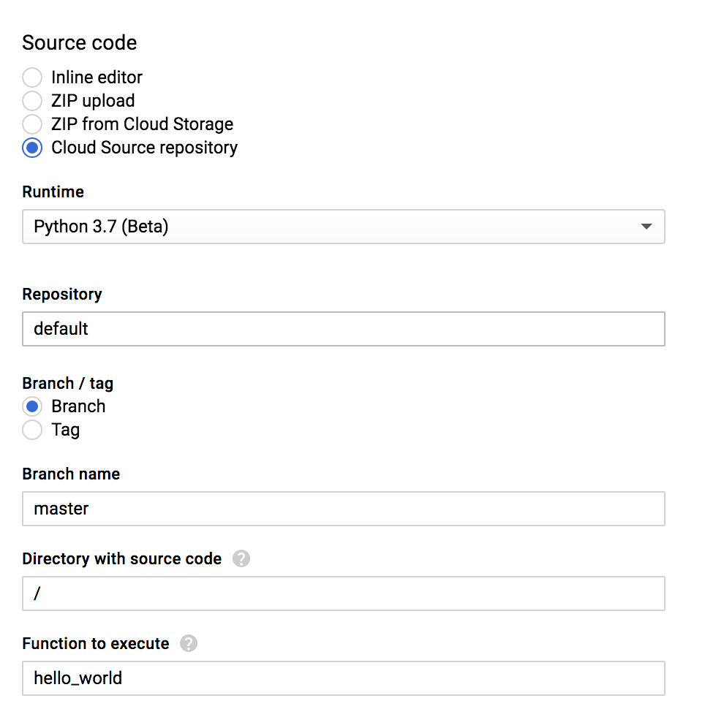The height and width of the screenshot is (728, 705).
Task: Click the Inline editor label text
Action: point(97,77)
